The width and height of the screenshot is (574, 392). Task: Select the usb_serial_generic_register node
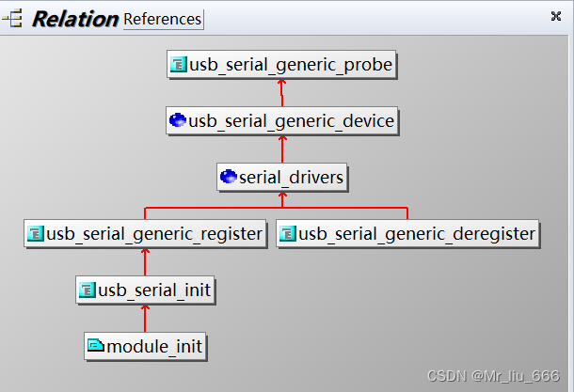pos(145,233)
